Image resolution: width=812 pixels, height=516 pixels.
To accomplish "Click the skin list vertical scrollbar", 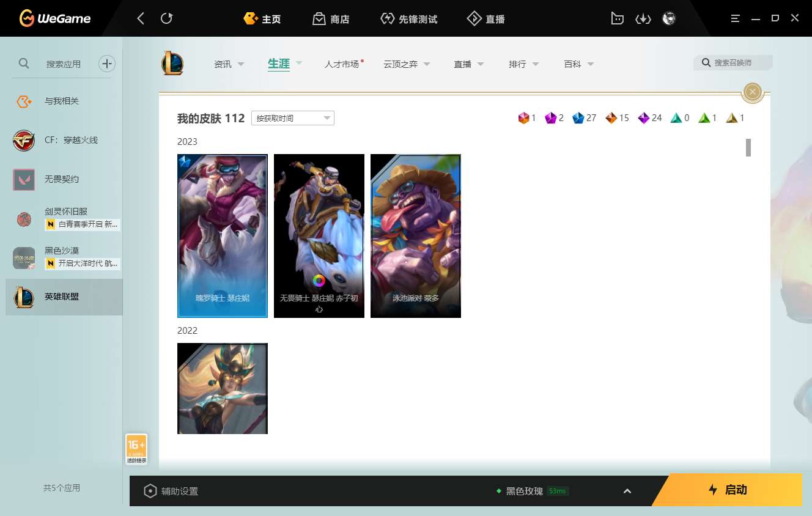I will coord(748,148).
